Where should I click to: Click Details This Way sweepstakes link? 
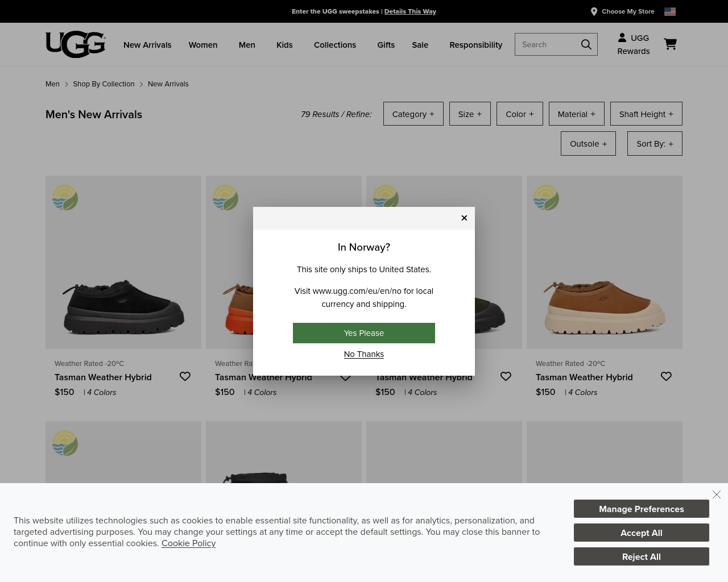click(410, 11)
